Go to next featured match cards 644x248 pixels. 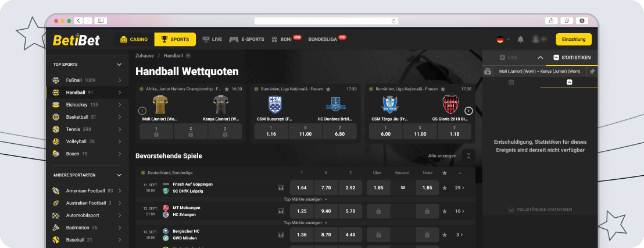tap(468, 111)
